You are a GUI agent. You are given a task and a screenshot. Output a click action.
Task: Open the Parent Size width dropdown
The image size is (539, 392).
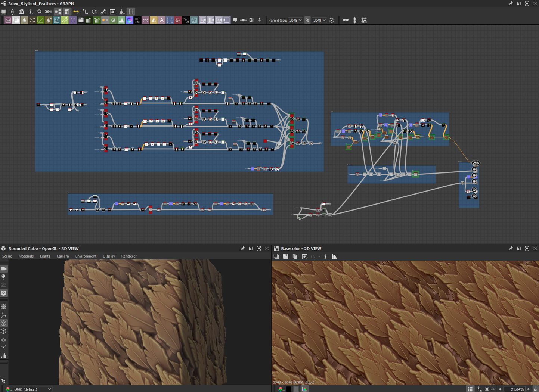point(295,20)
